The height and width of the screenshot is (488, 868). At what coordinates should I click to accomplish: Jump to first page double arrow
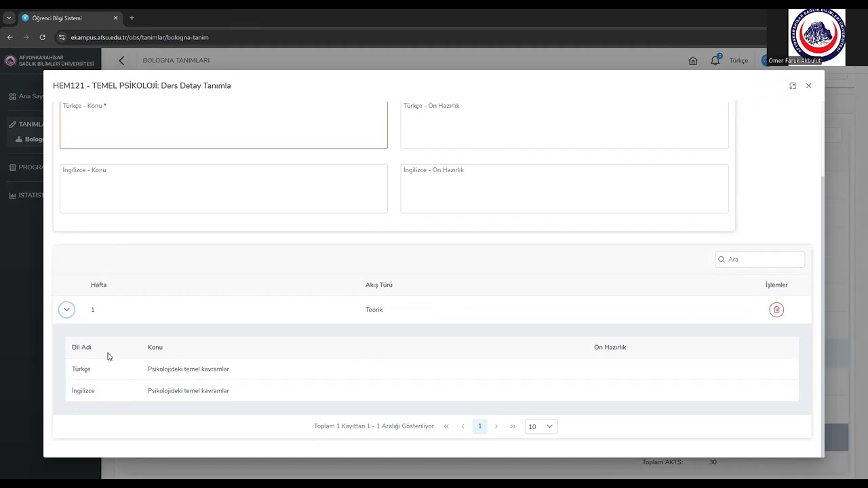tap(446, 426)
